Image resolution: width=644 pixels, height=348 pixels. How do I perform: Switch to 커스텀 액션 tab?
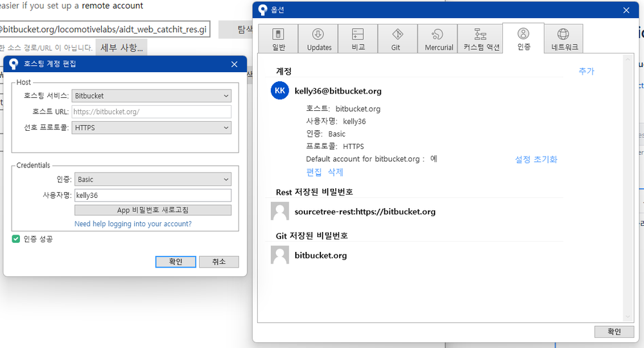480,39
